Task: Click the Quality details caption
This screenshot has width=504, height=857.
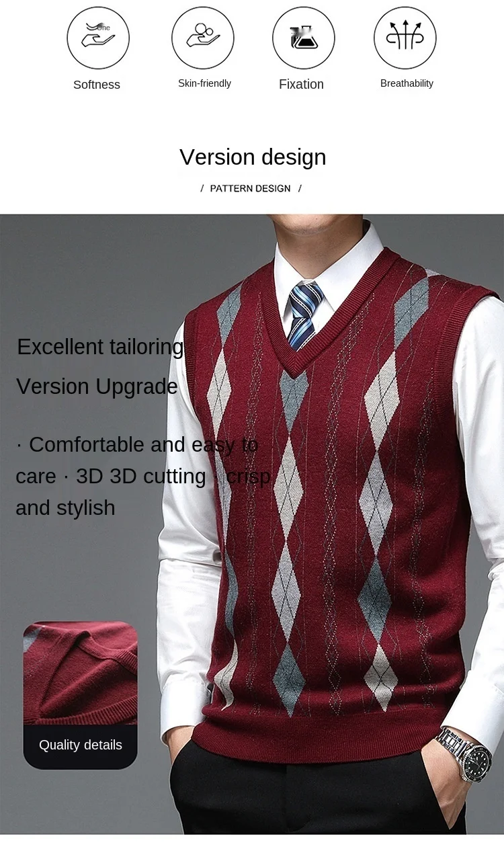Action: [81, 745]
